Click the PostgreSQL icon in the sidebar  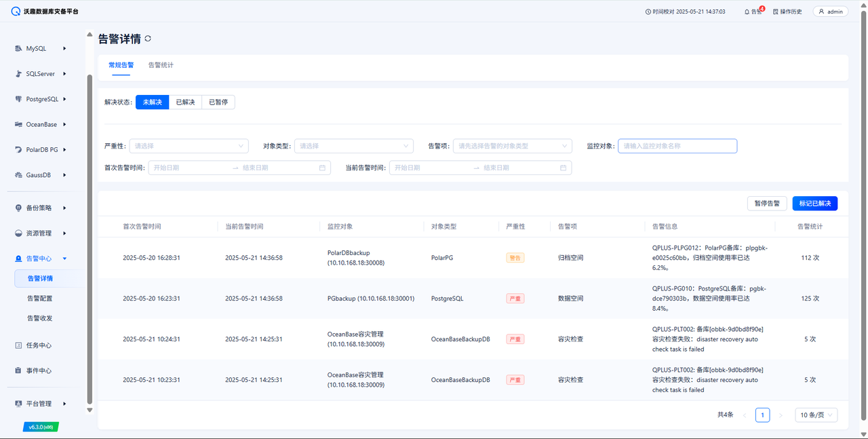[x=18, y=99]
